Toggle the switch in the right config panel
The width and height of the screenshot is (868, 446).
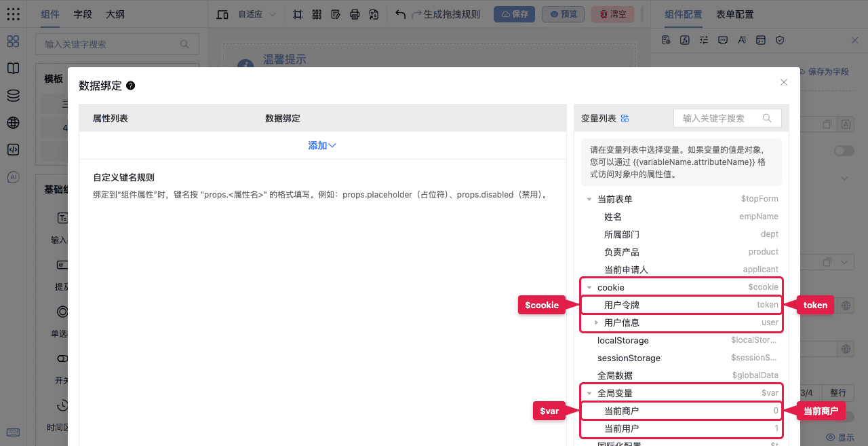[x=844, y=151]
